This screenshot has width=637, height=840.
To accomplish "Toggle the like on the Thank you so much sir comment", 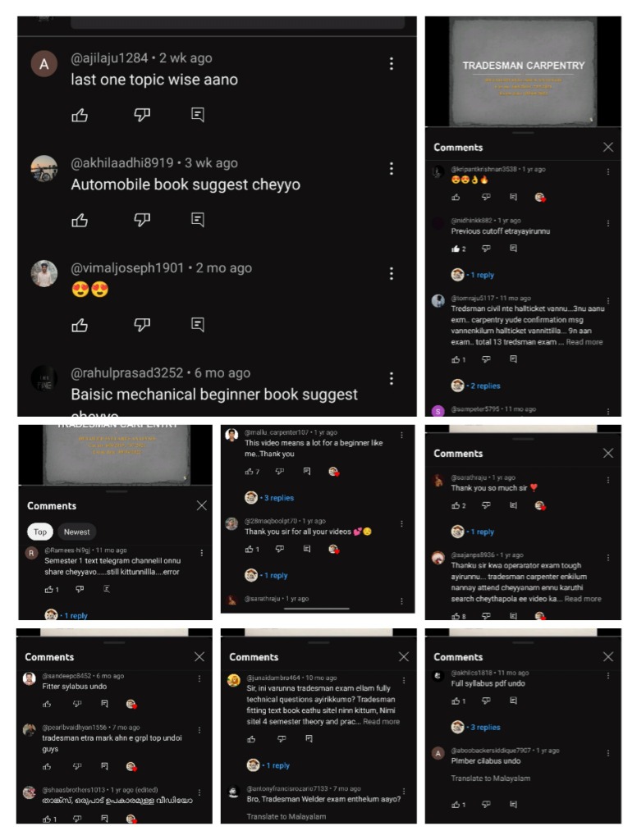I will click(456, 505).
